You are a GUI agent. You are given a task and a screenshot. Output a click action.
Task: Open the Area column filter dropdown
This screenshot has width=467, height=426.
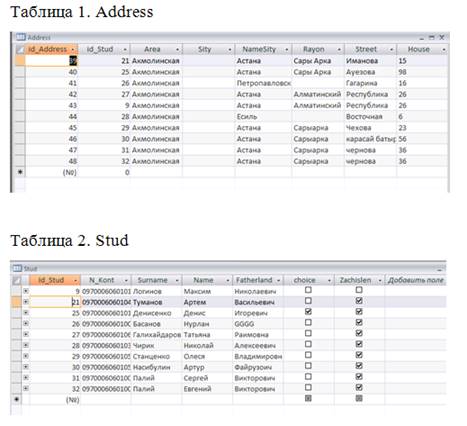click(x=177, y=50)
